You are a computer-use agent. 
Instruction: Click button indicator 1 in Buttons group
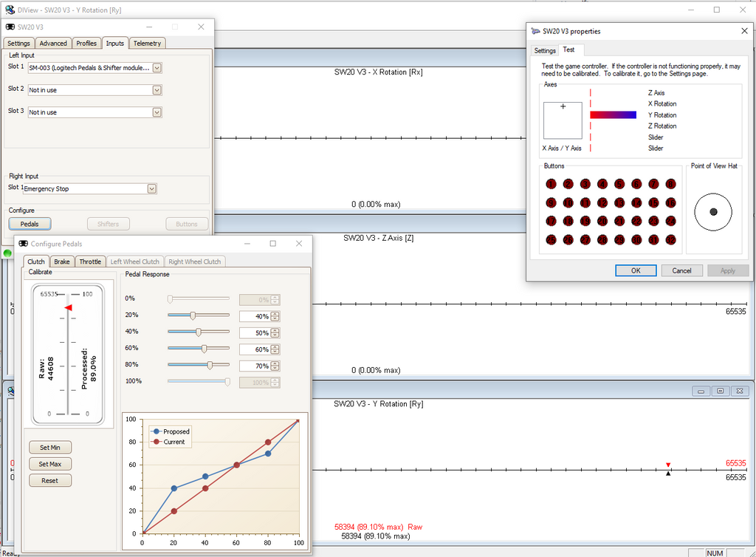coord(551,184)
